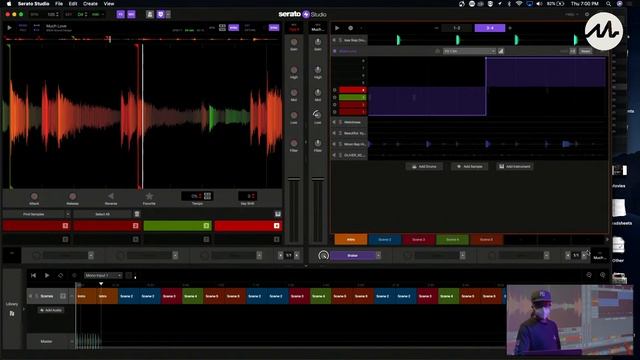Click the first purple FX button in toolbar
640x360 pixels.
click(120, 14)
